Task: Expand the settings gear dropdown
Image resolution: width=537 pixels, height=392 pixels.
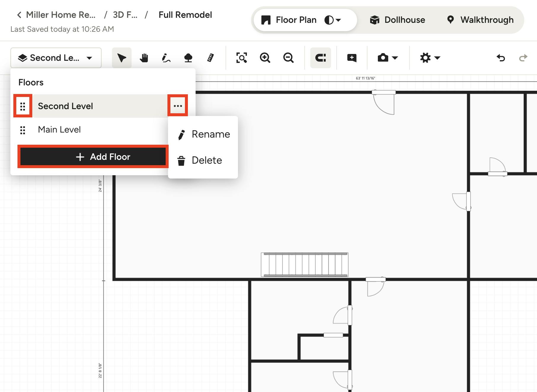Action: (429, 58)
